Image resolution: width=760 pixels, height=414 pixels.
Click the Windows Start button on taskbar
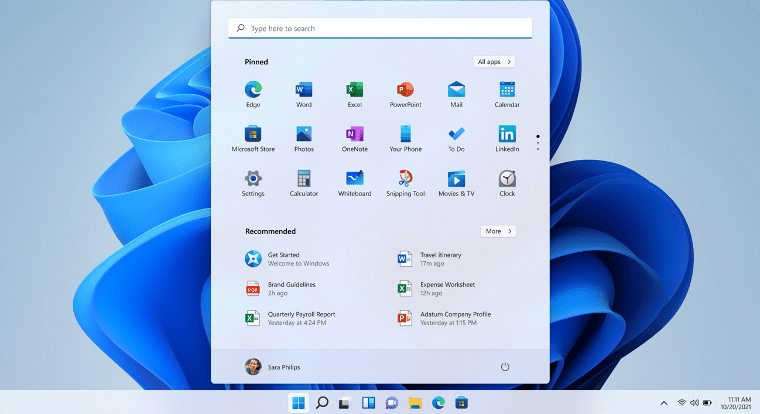(298, 403)
